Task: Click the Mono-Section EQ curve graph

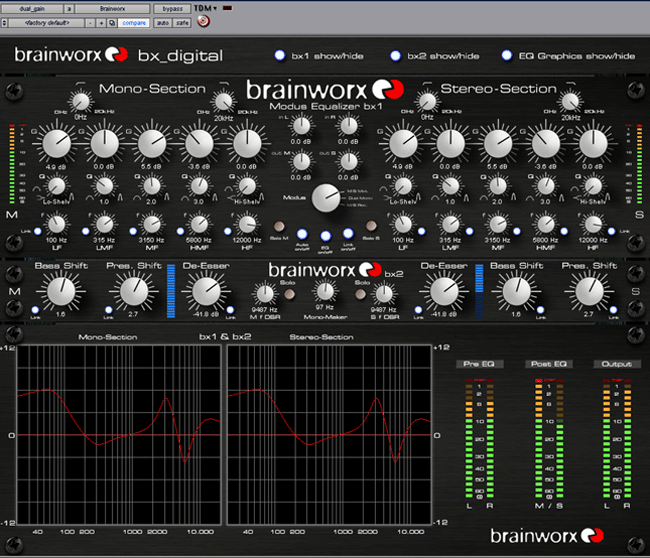Action: click(119, 435)
